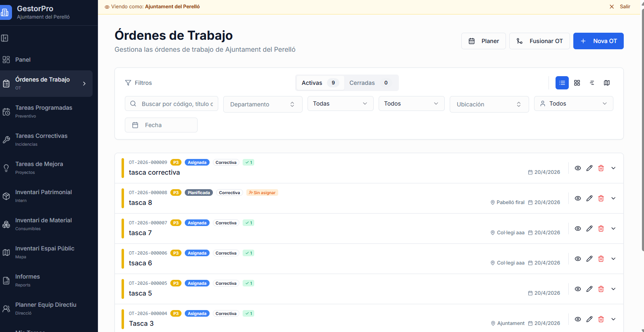The height and width of the screenshot is (332, 644).
Task: Edit tasca 8 using pencil icon
Action: (589, 198)
